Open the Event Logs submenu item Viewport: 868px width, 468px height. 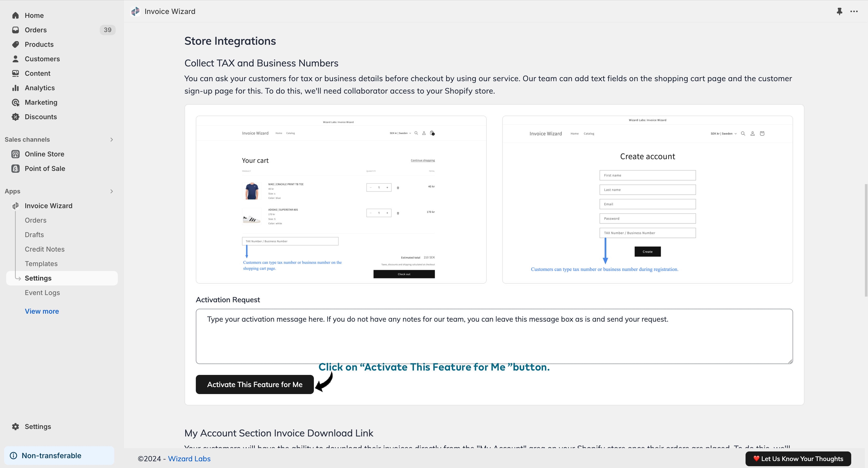pos(42,293)
